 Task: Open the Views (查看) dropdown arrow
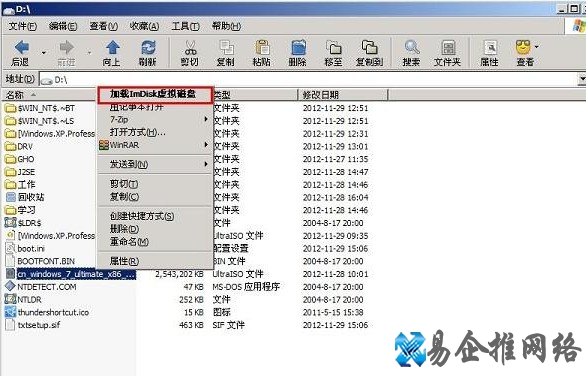[x=537, y=47]
